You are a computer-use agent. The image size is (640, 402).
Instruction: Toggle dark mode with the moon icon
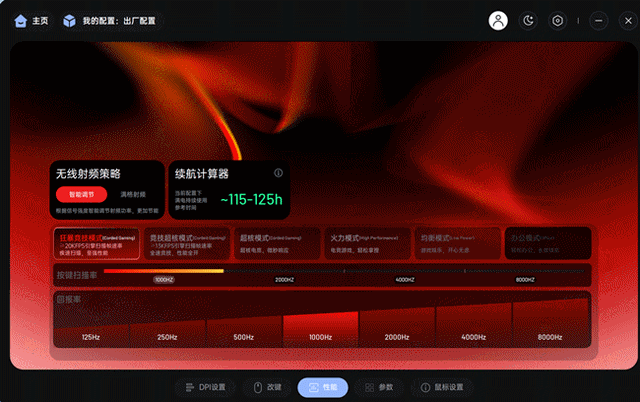(529, 20)
